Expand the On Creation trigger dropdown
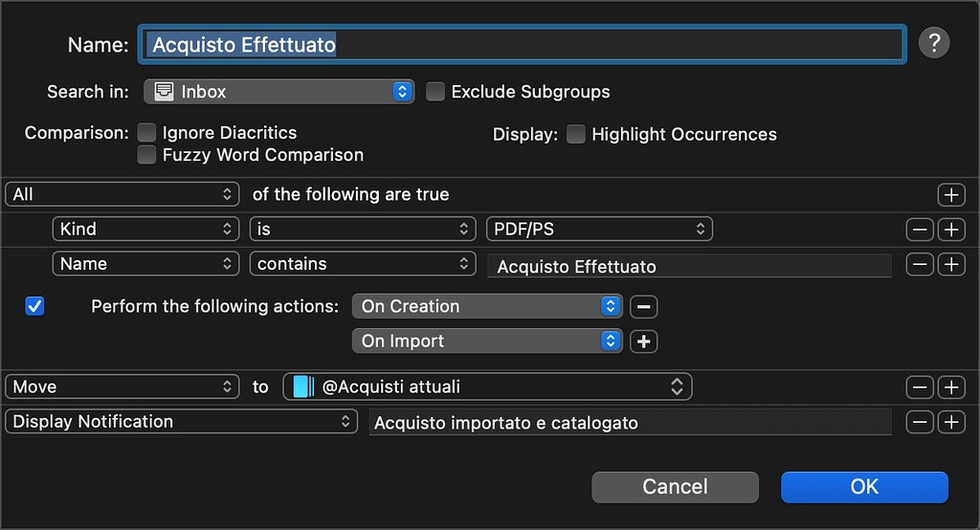 pyautogui.click(x=487, y=307)
